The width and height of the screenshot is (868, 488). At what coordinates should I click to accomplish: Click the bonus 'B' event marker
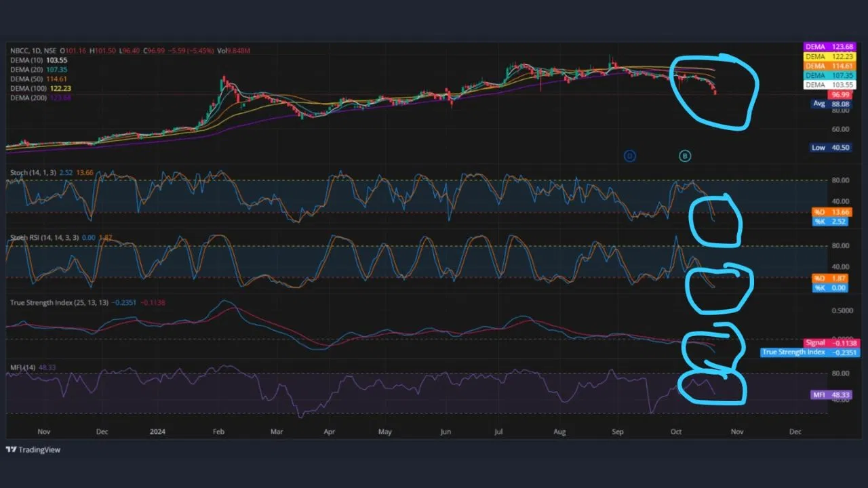(685, 156)
